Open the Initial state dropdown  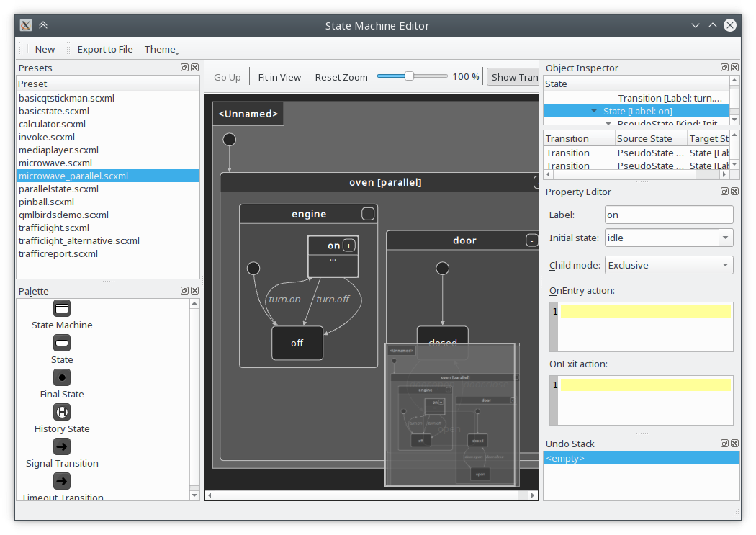725,238
